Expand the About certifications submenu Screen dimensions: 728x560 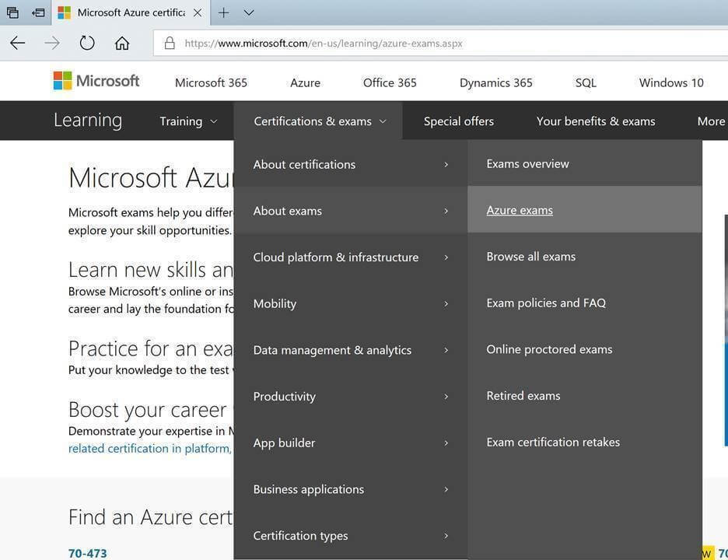point(351,164)
